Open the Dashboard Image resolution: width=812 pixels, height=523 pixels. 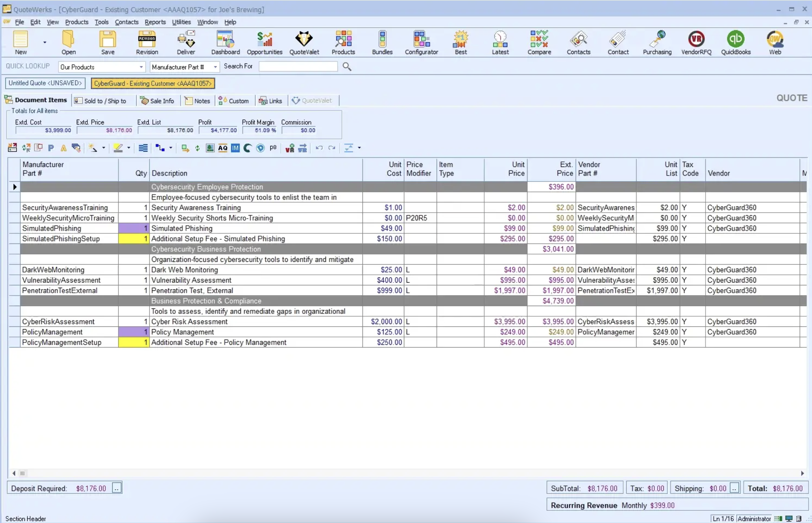click(225, 43)
